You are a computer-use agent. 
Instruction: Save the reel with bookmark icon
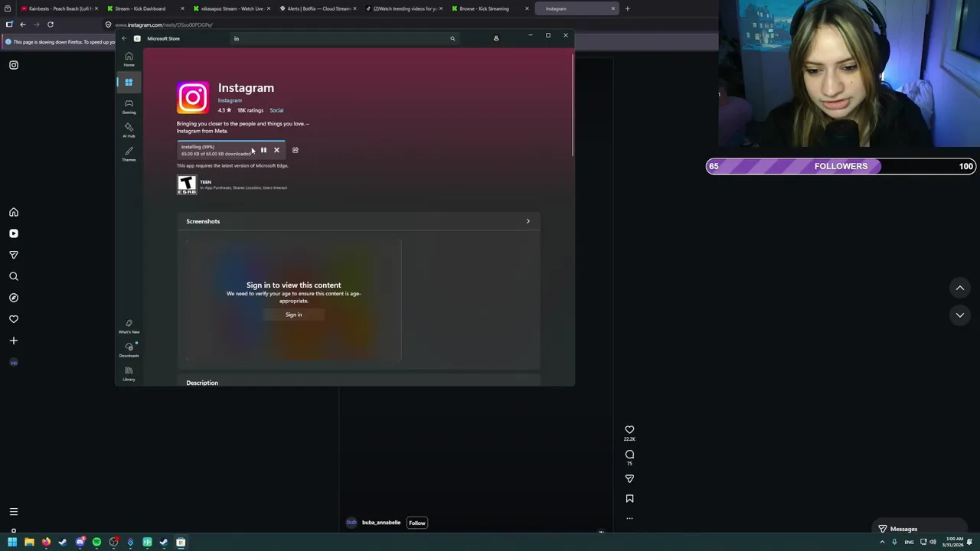[629, 498]
